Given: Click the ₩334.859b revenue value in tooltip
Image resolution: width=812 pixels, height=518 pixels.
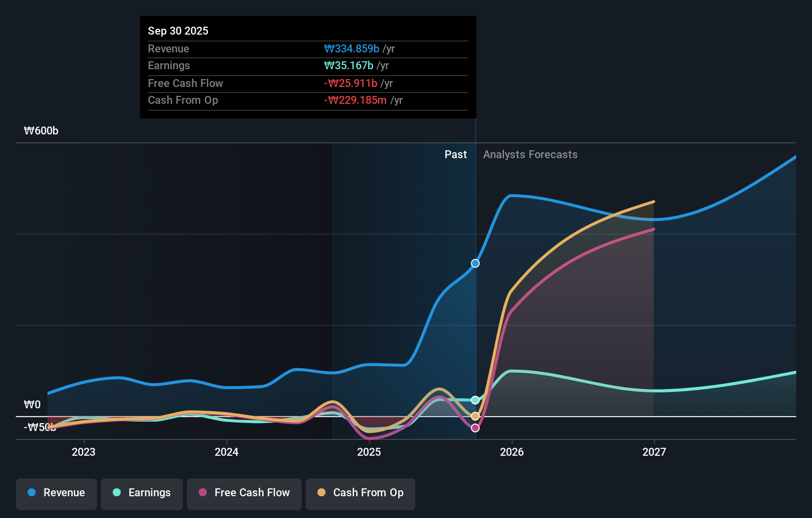Looking at the screenshot, I should 352,49.
